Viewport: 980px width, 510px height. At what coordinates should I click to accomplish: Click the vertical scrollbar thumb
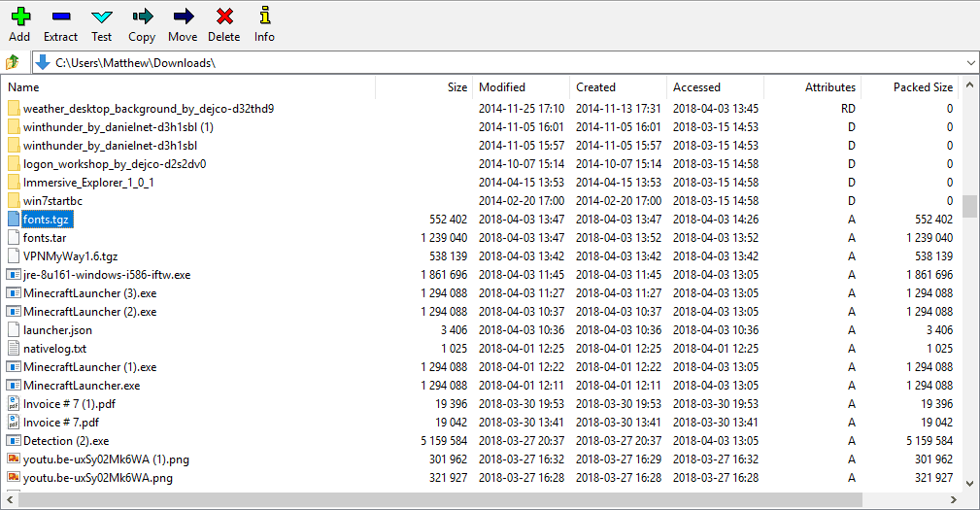[x=969, y=207]
